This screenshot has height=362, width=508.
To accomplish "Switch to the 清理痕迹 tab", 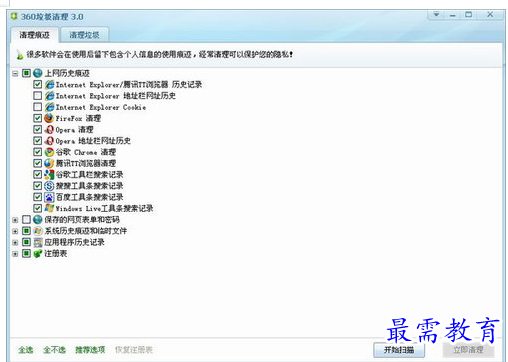I will [34, 35].
